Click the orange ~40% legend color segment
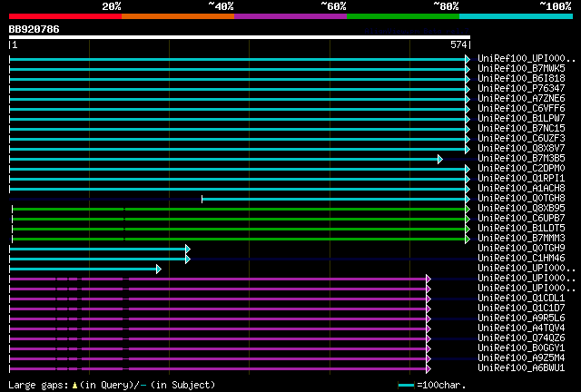The width and height of the screenshot is (581, 392). click(178, 16)
